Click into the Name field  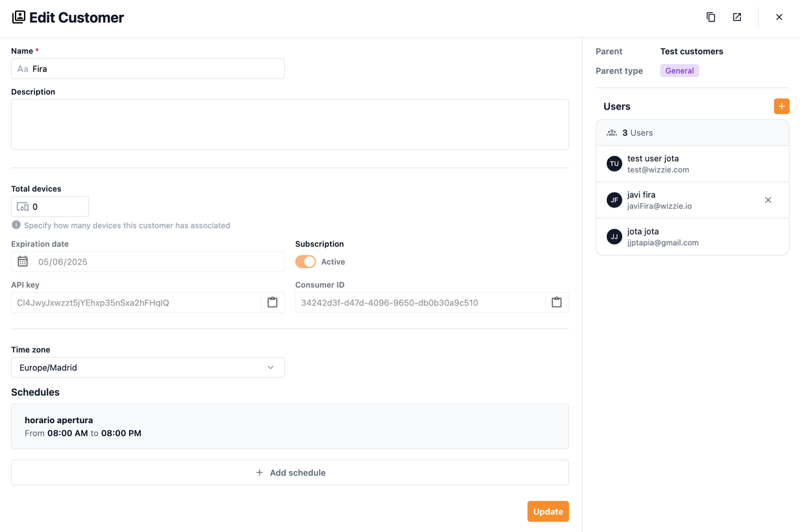pyautogui.click(x=156, y=69)
